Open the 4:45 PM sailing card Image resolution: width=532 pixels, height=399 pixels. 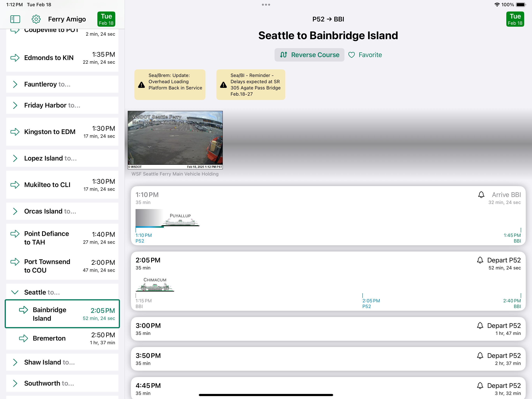328,388
